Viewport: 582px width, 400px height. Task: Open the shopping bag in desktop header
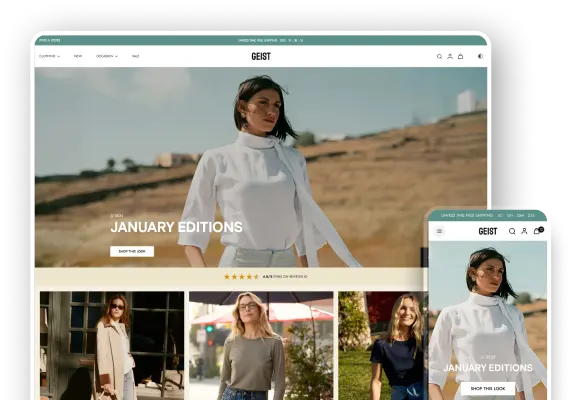pyautogui.click(x=461, y=56)
